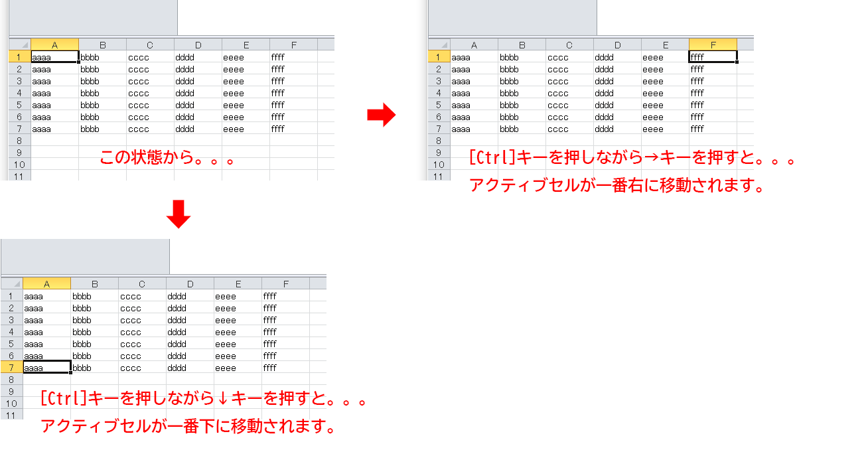Click the caption アクティブセルが一番右に移動されます。
The image size is (868, 450).
[x=616, y=185]
